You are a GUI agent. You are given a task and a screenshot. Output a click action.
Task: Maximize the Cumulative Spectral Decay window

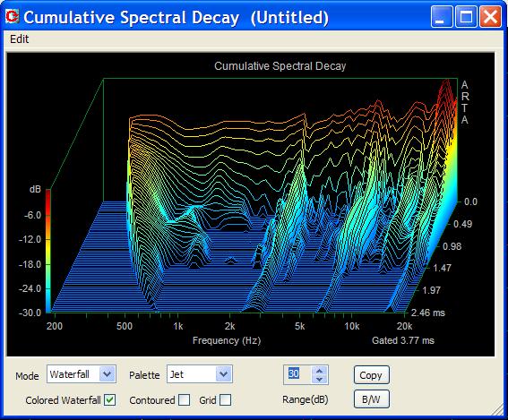pyautogui.click(x=466, y=16)
